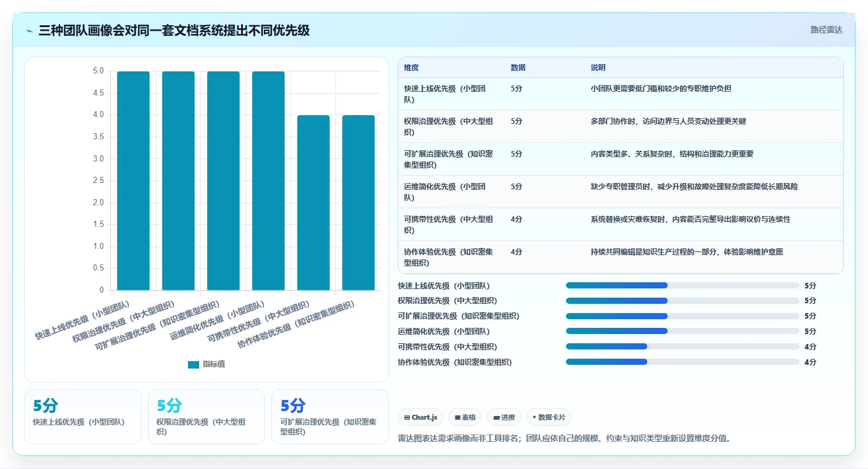
Task: Open the 快速上线优先级（小型团队） score card
Action: [x=83, y=417]
